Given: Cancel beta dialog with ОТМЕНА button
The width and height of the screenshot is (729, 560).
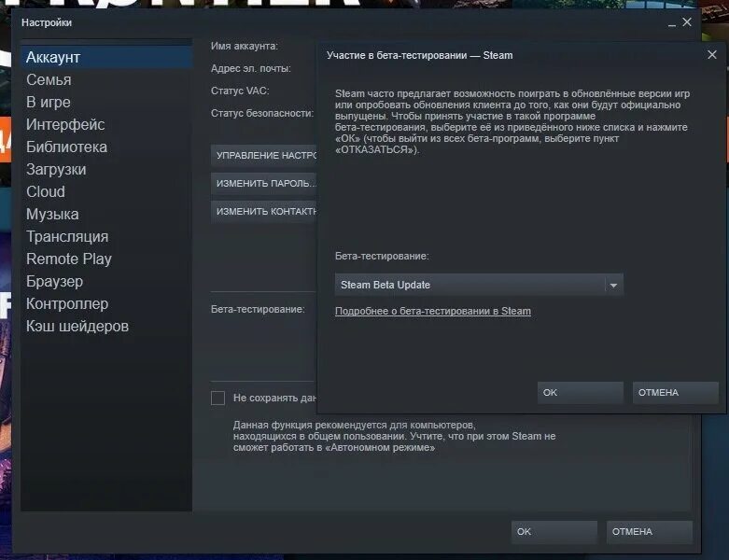Looking at the screenshot, I should (676, 393).
